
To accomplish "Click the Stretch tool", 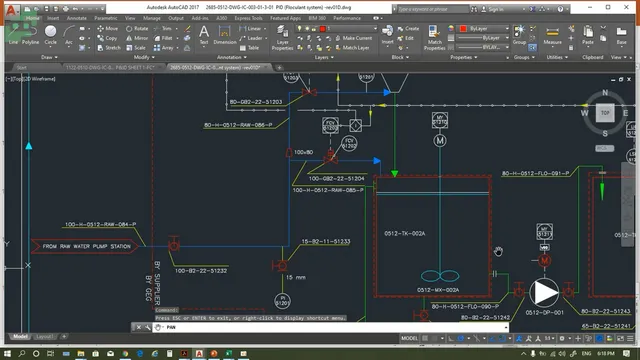I will [109, 48].
